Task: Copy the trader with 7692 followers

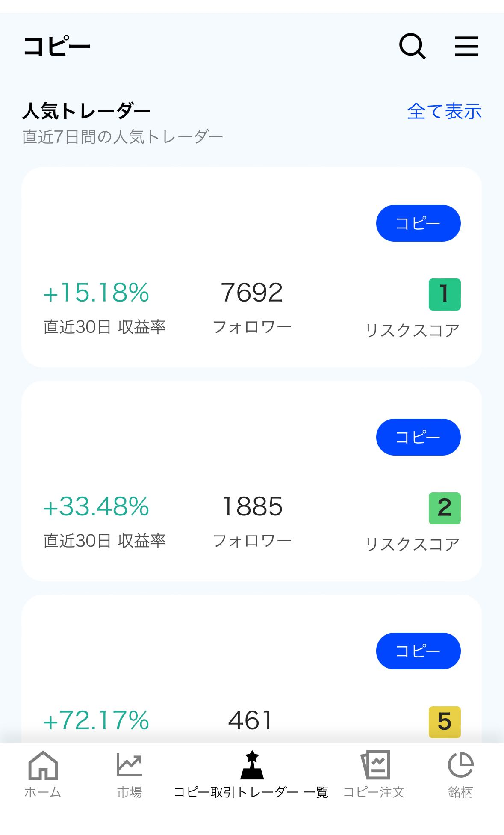Action: pos(418,223)
